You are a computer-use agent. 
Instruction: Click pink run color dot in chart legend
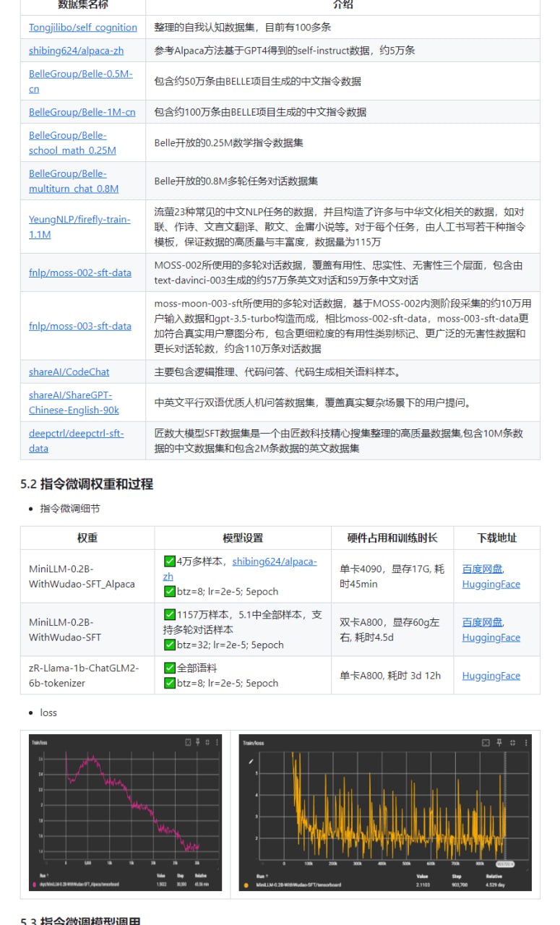[34, 884]
